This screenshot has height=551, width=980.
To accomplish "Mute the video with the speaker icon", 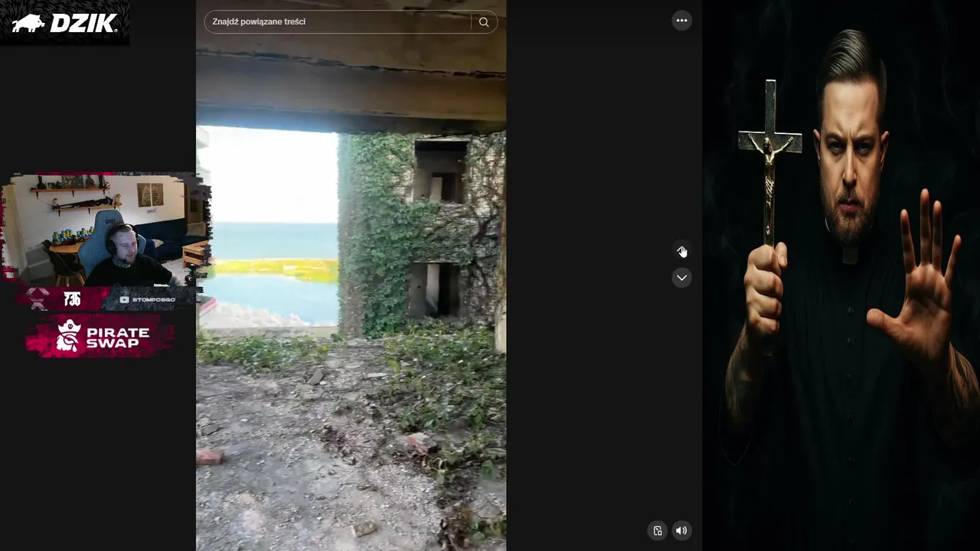I will coord(681,530).
